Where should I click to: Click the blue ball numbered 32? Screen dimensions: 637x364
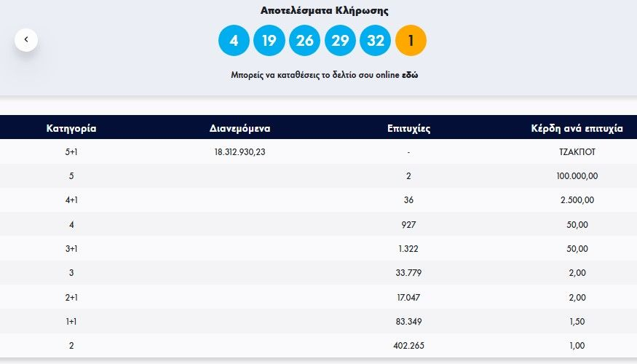coord(376,41)
